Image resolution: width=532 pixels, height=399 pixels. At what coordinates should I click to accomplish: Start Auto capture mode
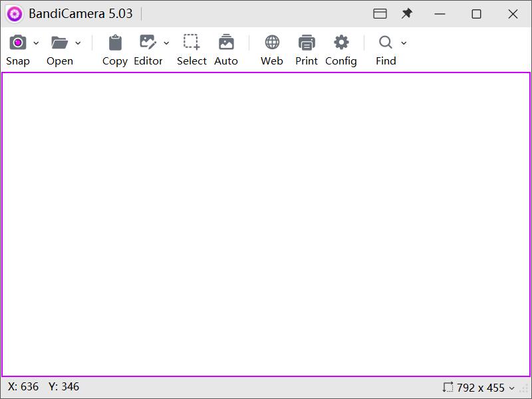(x=226, y=43)
